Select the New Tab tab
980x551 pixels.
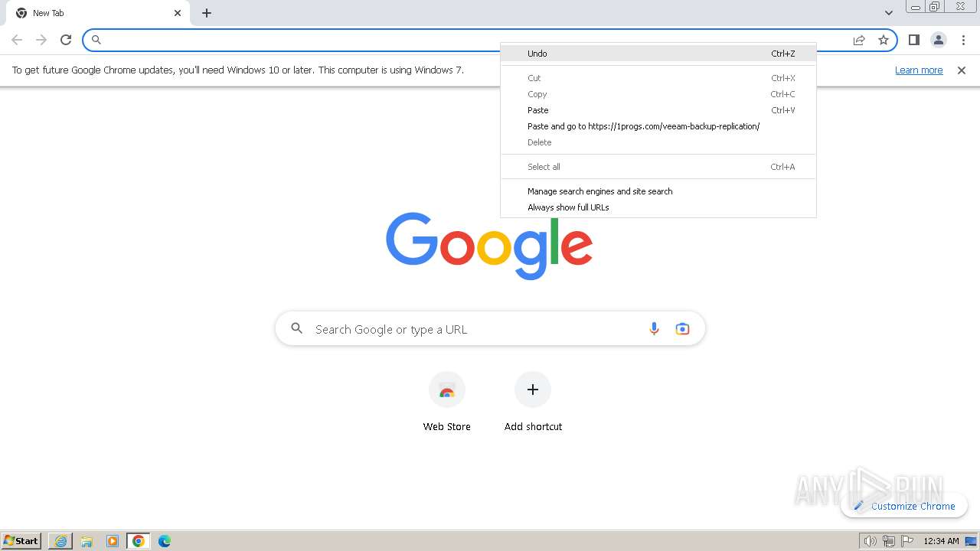click(x=97, y=13)
